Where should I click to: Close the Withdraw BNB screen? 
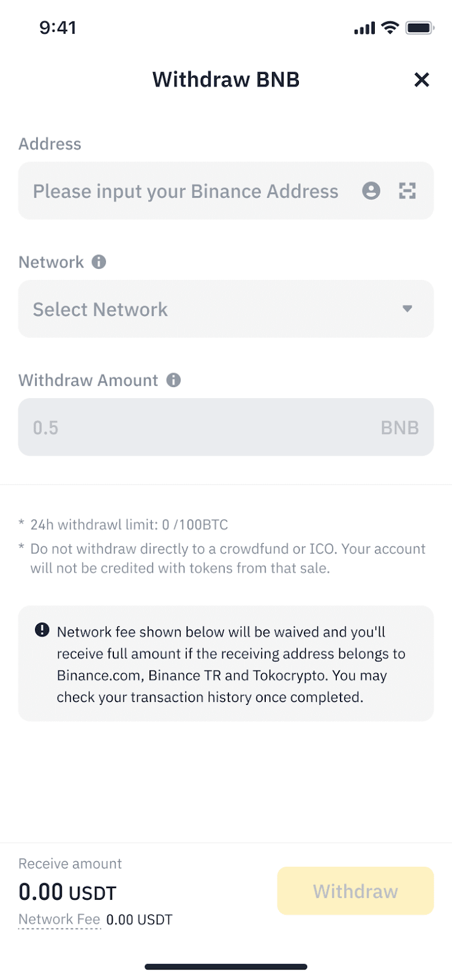point(421,80)
